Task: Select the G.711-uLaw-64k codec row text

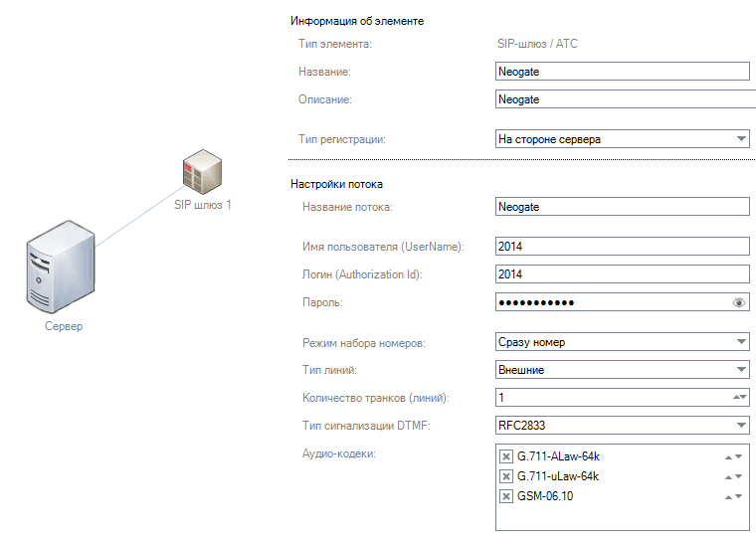Action: 558,476
